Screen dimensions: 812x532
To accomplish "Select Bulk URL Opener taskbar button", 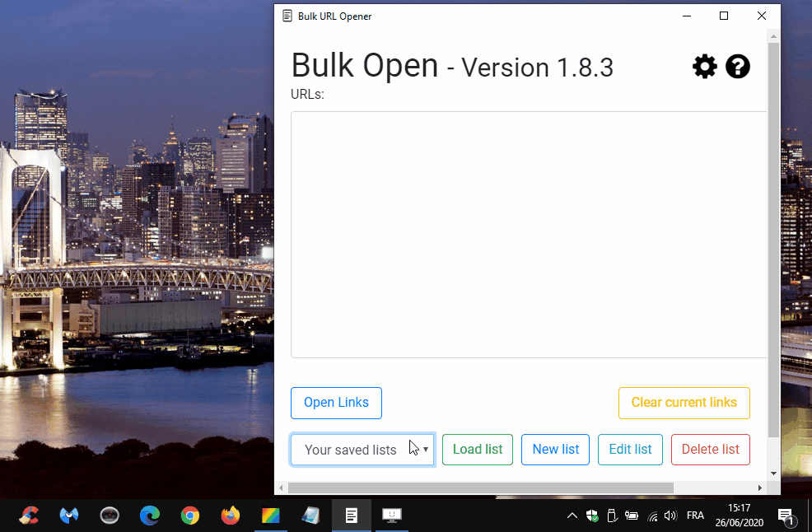I will pyautogui.click(x=352, y=516).
